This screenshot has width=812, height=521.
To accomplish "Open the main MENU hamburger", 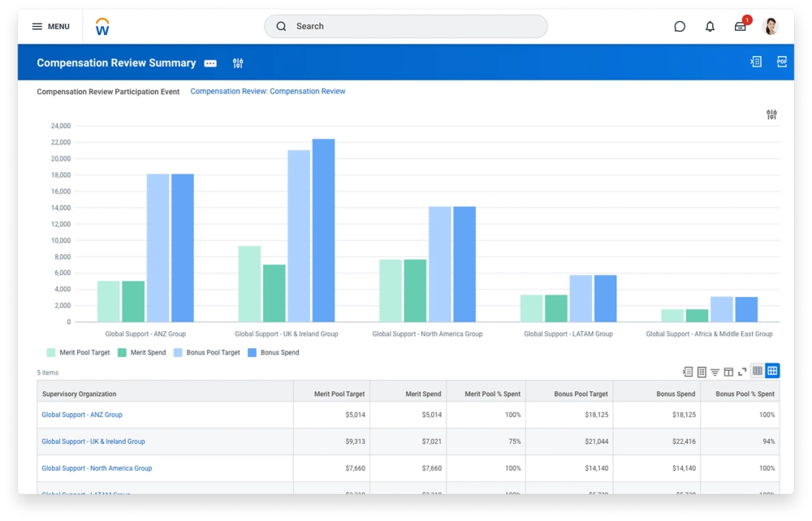I will (x=50, y=27).
